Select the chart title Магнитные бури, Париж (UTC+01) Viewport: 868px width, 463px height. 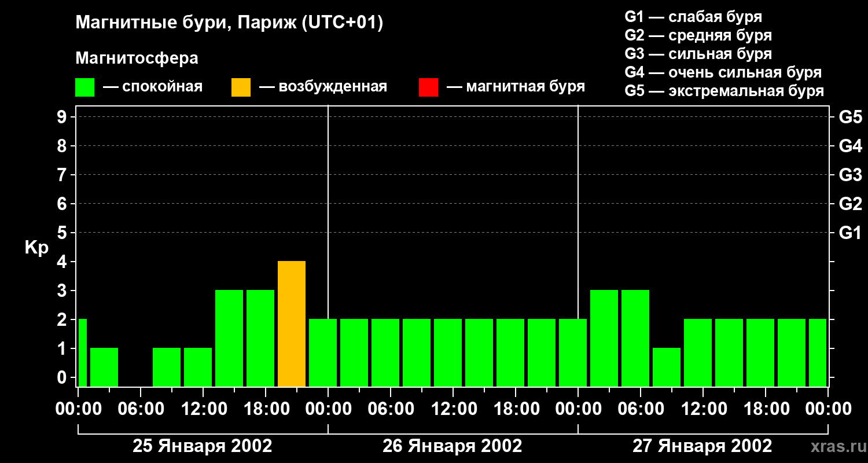pos(229,24)
